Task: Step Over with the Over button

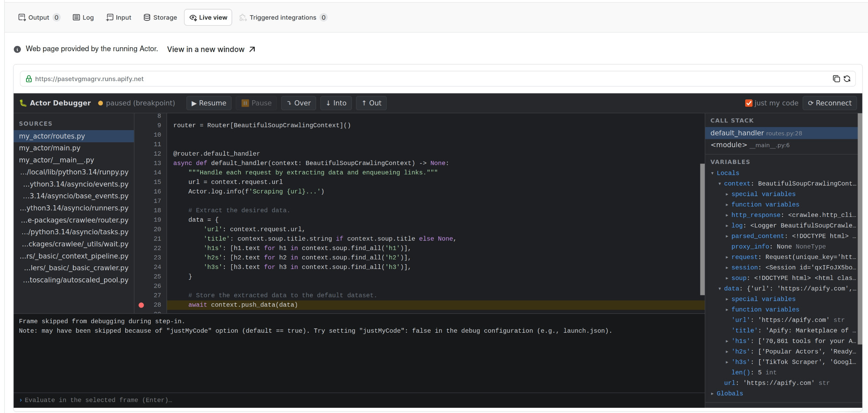Action: 299,103
